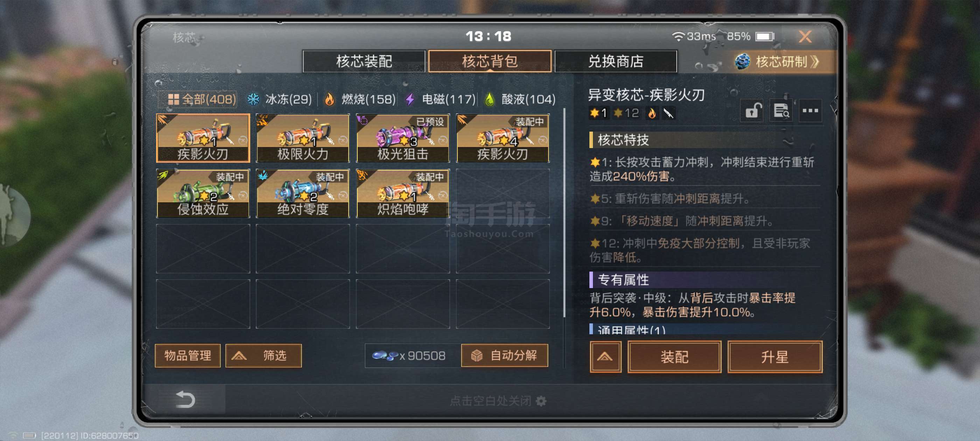
Task: Switch to the 核芯装配 tab
Action: 364,62
